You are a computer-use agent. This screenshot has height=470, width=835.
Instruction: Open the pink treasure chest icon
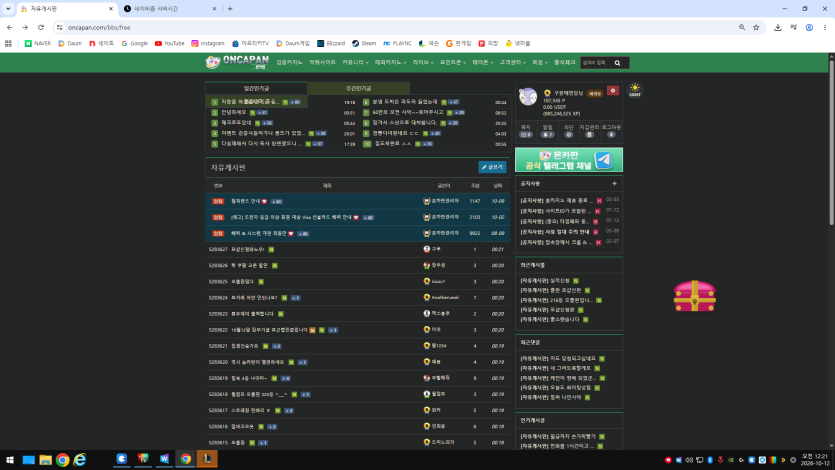pyautogui.click(x=694, y=296)
